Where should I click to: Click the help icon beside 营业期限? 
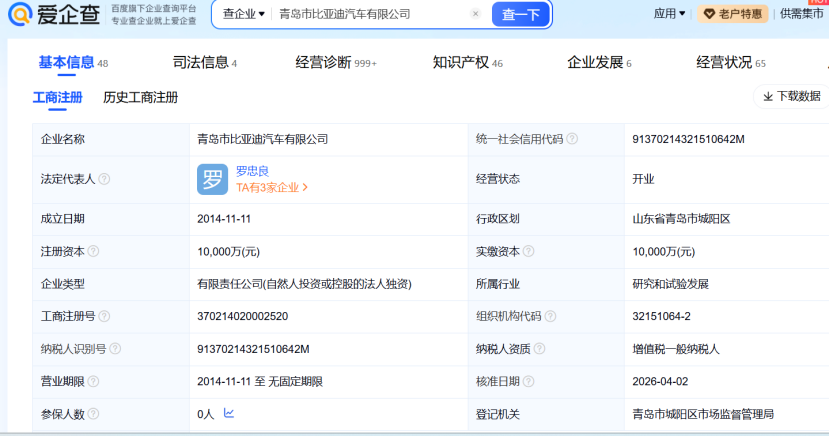[94, 381]
